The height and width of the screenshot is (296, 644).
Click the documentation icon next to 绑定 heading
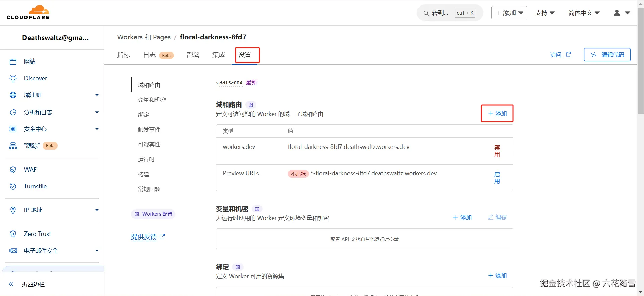click(238, 267)
